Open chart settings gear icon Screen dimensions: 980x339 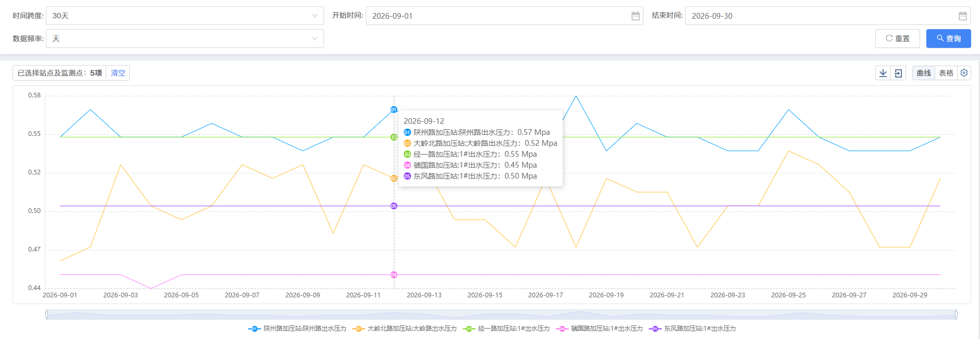(x=964, y=73)
